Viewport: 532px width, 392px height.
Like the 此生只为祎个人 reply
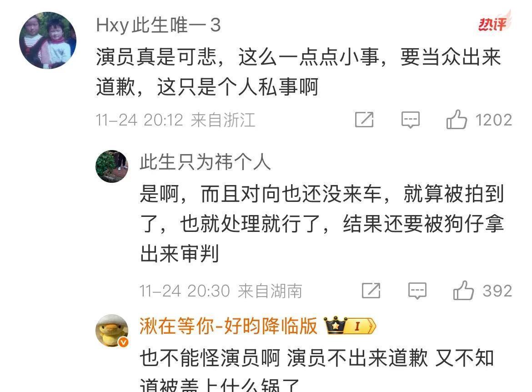[x=463, y=291]
